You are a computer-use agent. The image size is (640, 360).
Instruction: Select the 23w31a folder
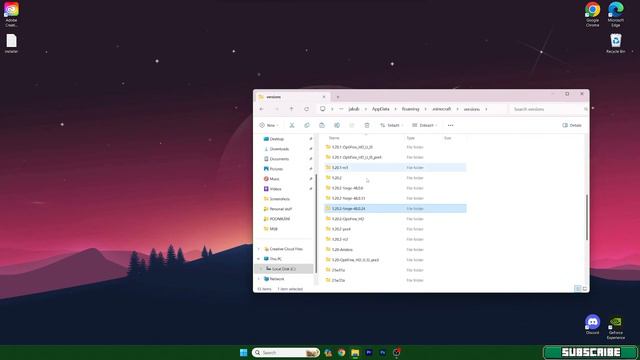395,270
